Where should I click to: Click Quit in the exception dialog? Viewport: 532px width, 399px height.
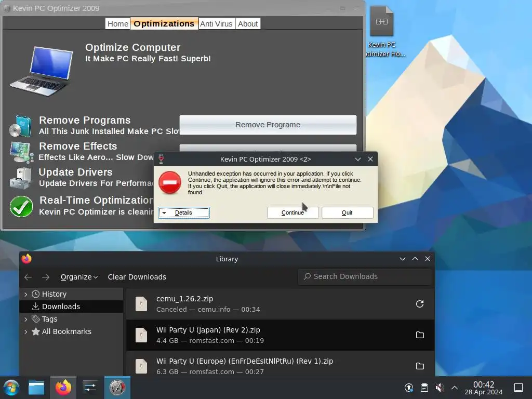[x=347, y=212]
